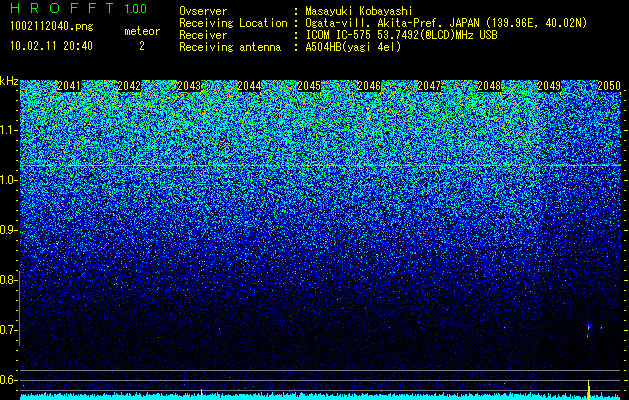
Task: Click the meteor echo near 0.7 kHz at 2049
Action: point(589,330)
